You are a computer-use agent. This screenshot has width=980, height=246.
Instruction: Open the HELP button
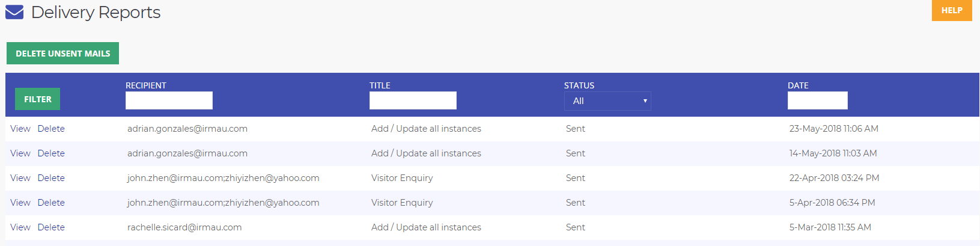(952, 10)
